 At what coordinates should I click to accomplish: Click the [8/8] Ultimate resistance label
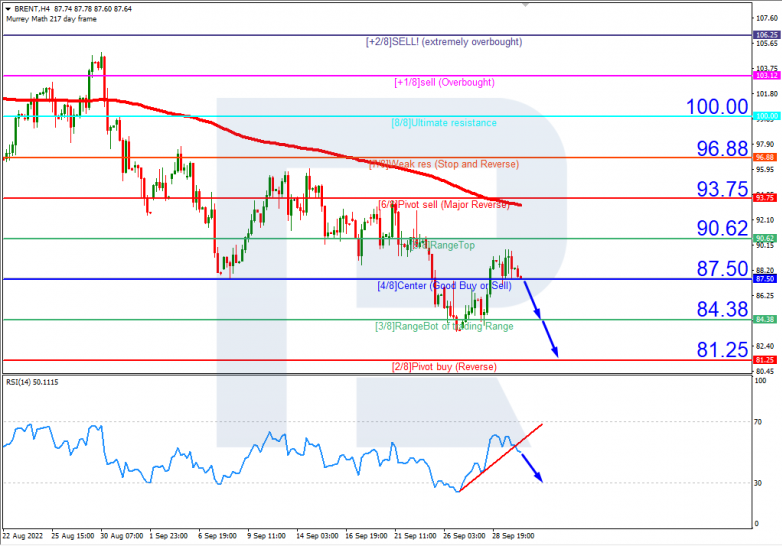(x=443, y=123)
